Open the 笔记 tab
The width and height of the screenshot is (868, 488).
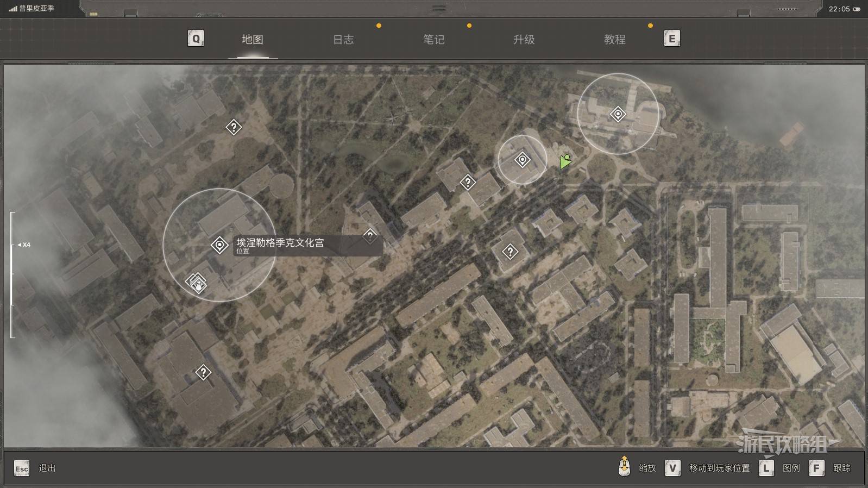tap(434, 39)
